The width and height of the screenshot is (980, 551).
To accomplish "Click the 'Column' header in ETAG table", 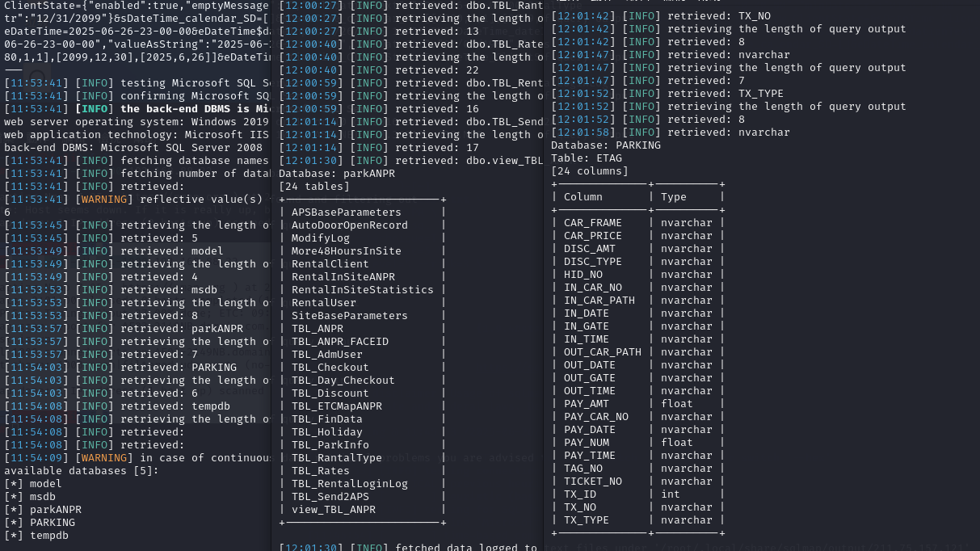I will click(583, 197).
